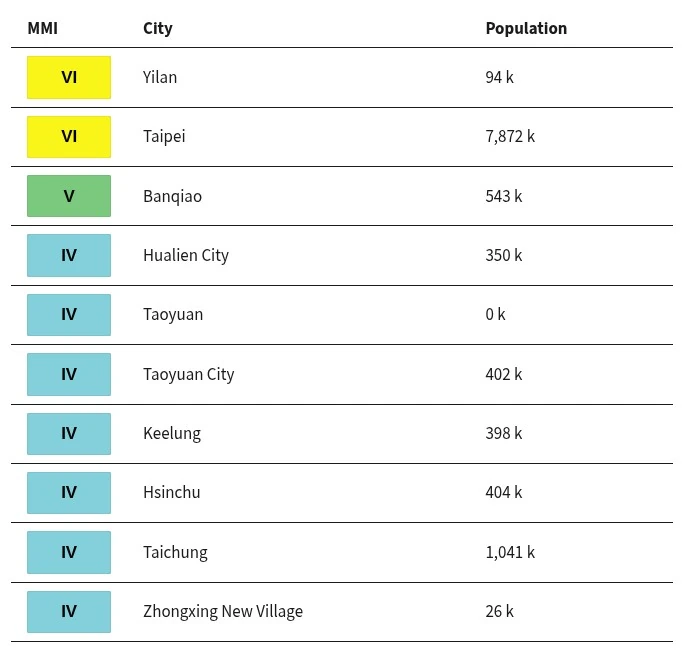
Task: Select the green V intensity badge for Banqiao
Action: click(69, 196)
